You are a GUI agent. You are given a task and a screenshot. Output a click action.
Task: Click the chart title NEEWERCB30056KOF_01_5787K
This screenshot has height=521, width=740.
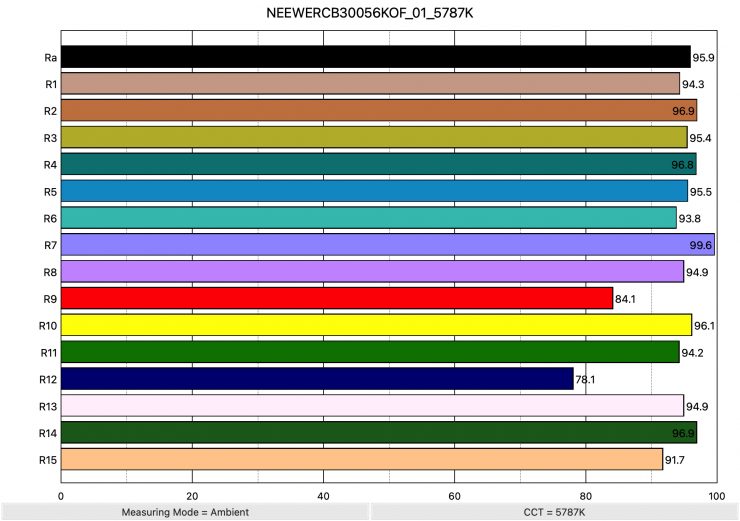click(370, 13)
